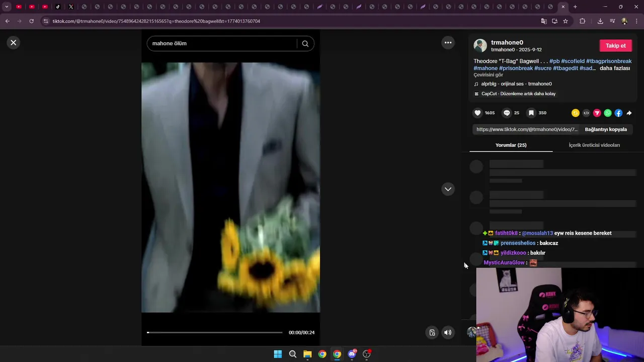Viewport: 644px width, 362px height.
Task: Click the tiktok.com address bar URL
Action: [x=156, y=21]
